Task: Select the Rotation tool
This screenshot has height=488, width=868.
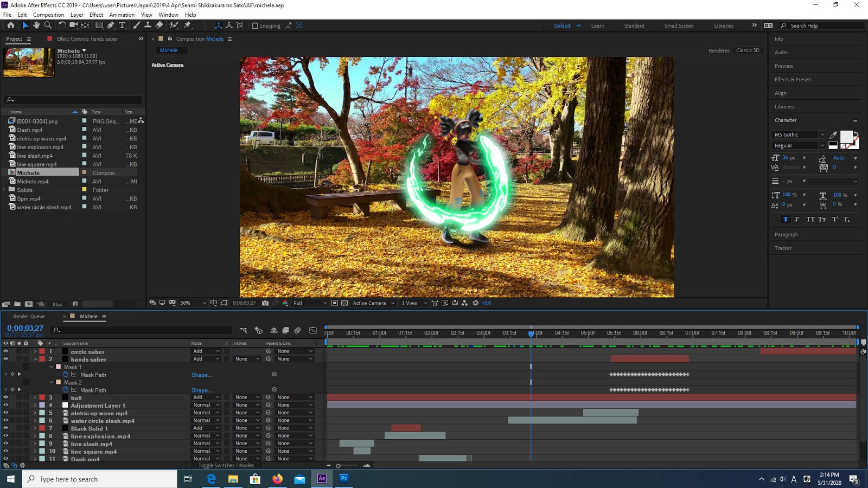Action: coord(62,25)
